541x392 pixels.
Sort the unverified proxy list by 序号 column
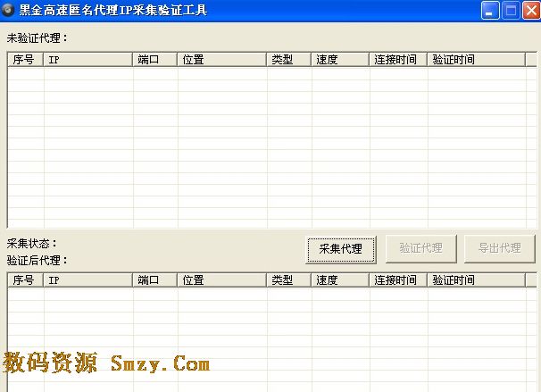click(x=26, y=60)
